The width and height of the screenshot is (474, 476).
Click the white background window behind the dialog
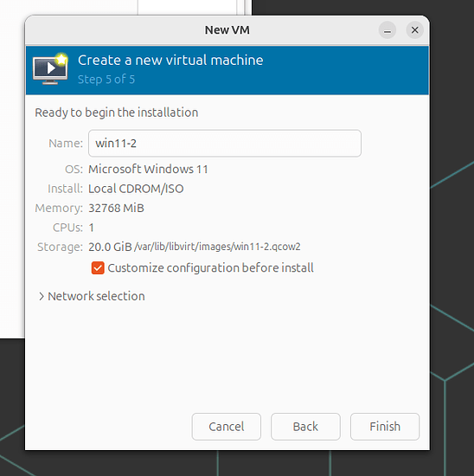pos(12,182)
